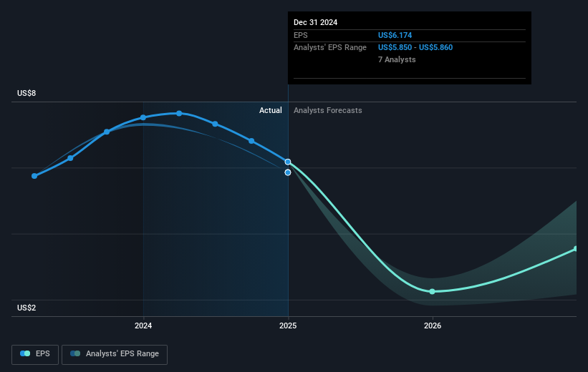Select the lower analyst estimate point at 2025
This screenshot has width=588, height=372.
pos(288,172)
